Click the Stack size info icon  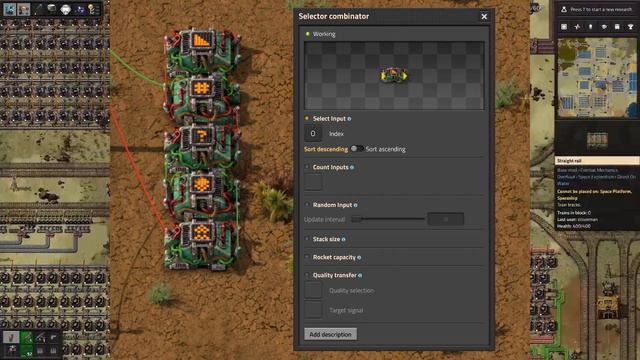tap(343, 240)
